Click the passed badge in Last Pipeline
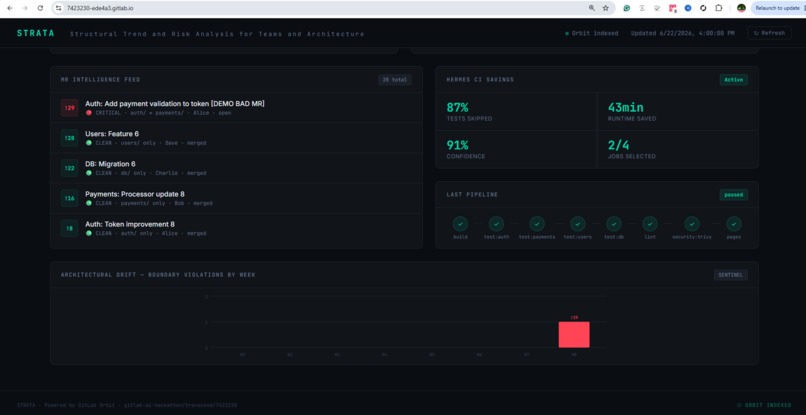Image resolution: width=806 pixels, height=415 pixels. pos(734,195)
